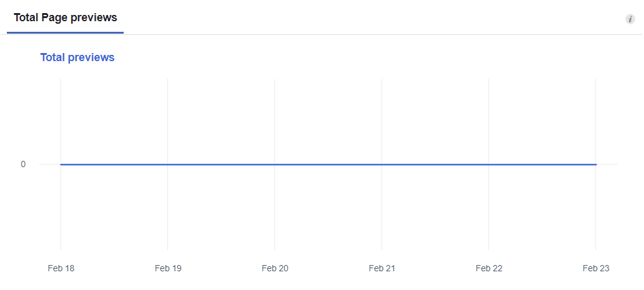Click the Feb 23 date label
Viewport: 644px width, 290px height.
click(x=596, y=268)
